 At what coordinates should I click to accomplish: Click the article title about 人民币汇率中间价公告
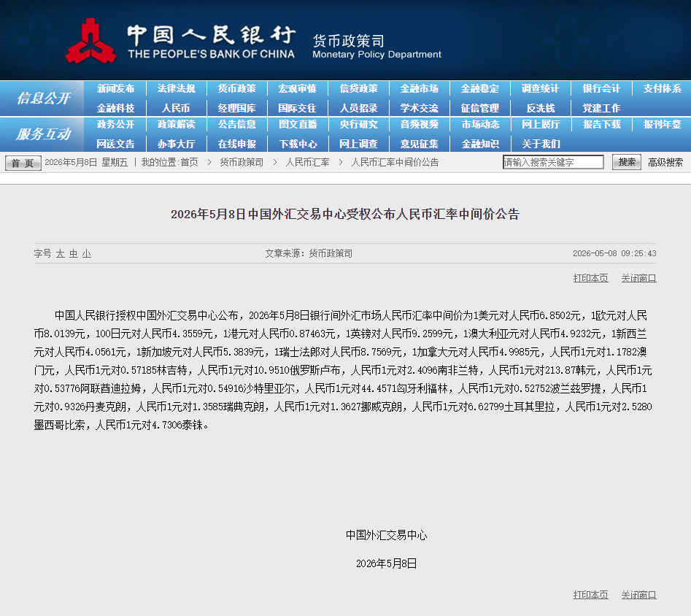345,215
